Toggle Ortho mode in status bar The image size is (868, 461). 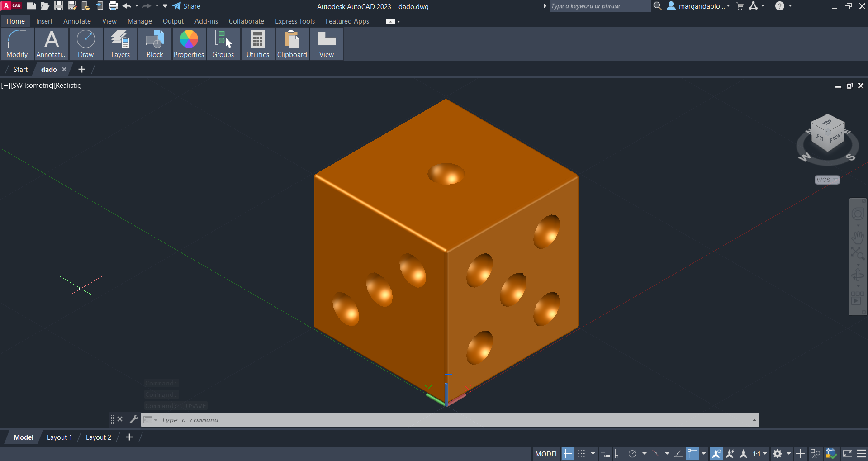[619, 454]
